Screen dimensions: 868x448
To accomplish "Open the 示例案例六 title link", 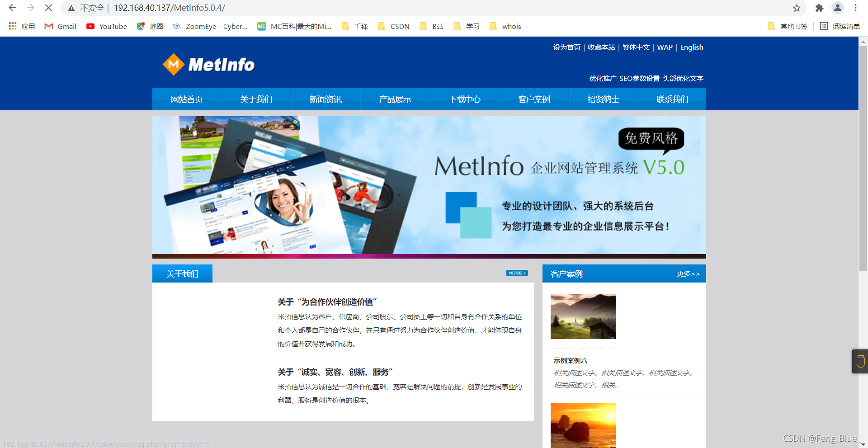I will coord(571,361).
